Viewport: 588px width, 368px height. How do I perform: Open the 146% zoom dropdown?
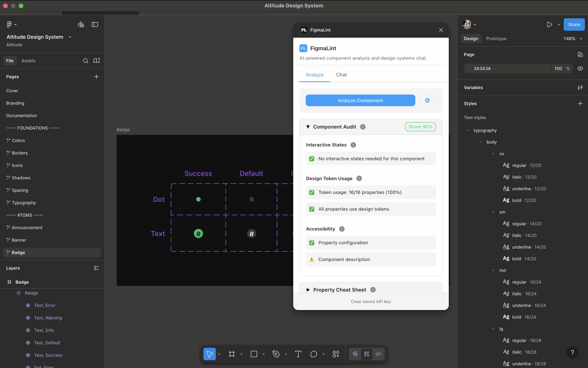(573, 38)
